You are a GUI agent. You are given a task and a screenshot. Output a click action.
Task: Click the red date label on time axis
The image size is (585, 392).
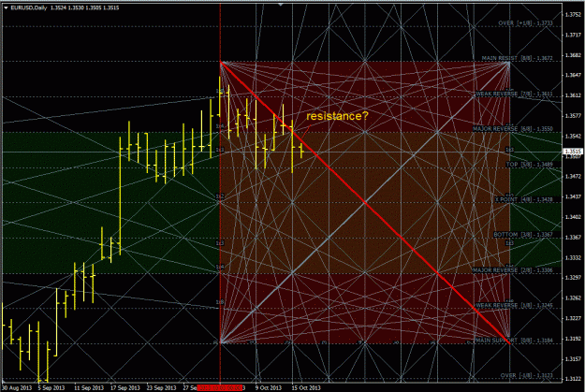click(220, 388)
